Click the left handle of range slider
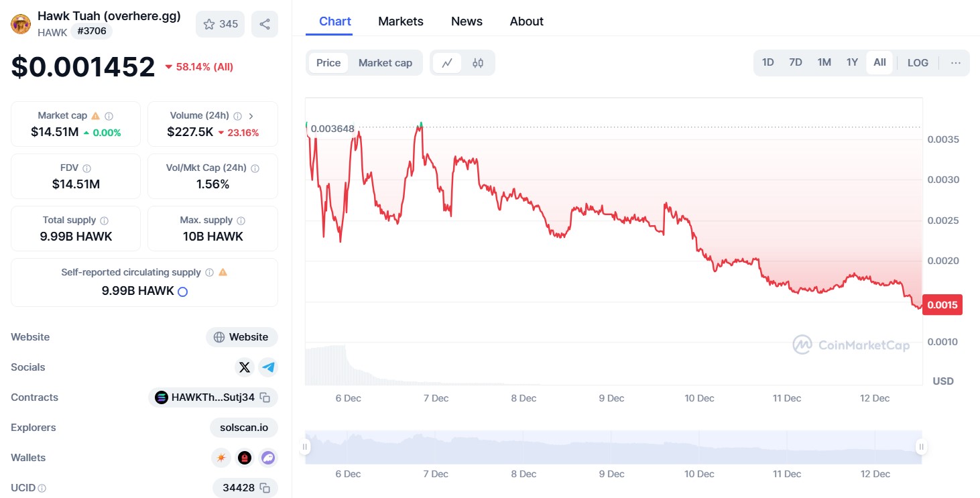Viewport: 980px width, 498px height. click(x=305, y=447)
